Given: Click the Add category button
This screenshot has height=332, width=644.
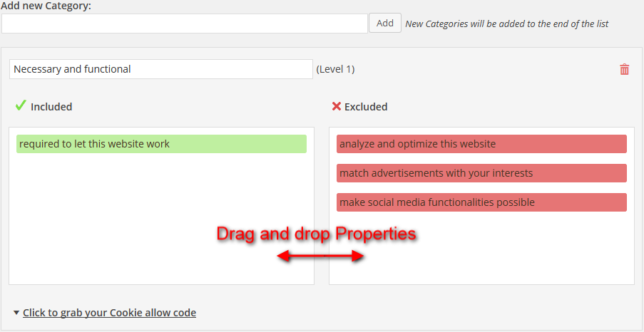Looking at the screenshot, I should tap(385, 23).
